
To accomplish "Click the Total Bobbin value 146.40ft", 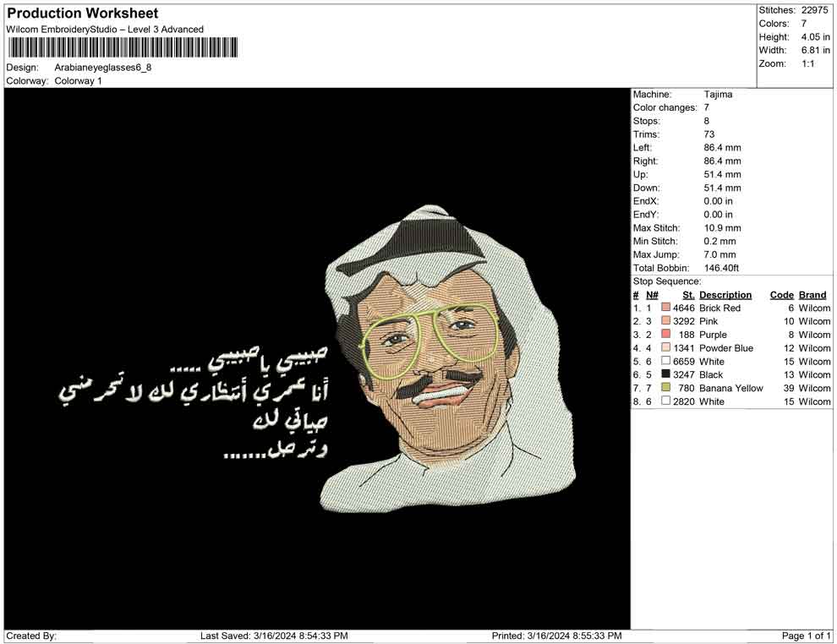I will click(721, 269).
